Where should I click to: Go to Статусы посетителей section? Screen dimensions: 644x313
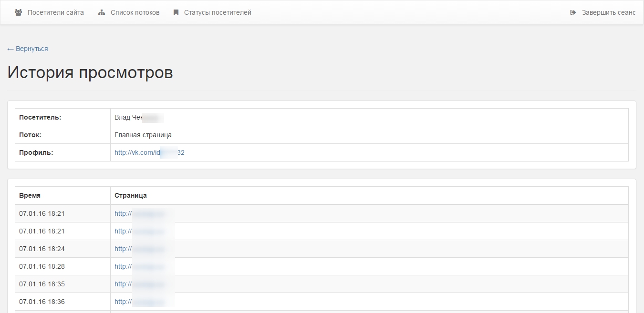218,12
